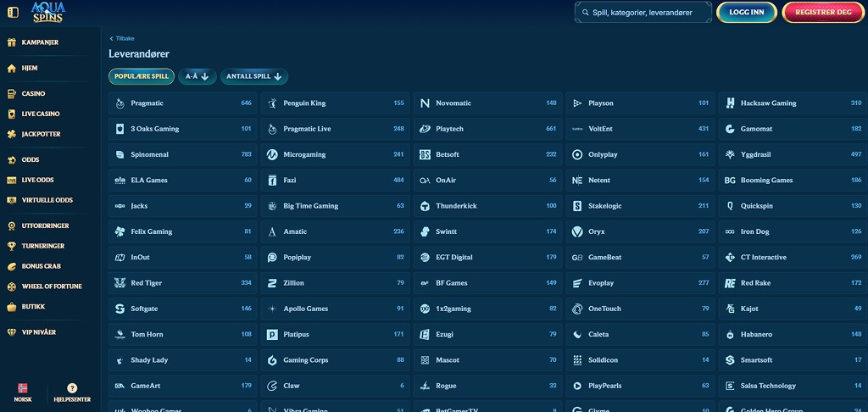Open Live Casino card icon
Image resolution: width=868 pixels, height=412 pixels.
(11, 114)
